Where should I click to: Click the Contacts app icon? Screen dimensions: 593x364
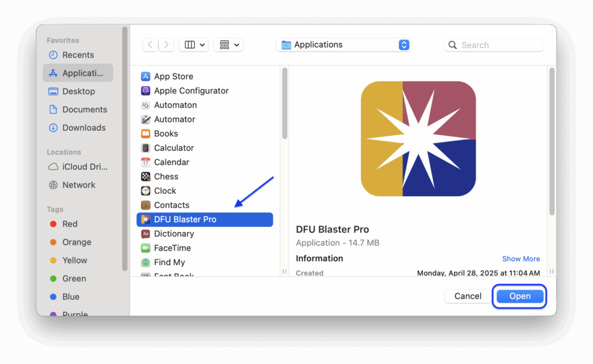pos(145,205)
